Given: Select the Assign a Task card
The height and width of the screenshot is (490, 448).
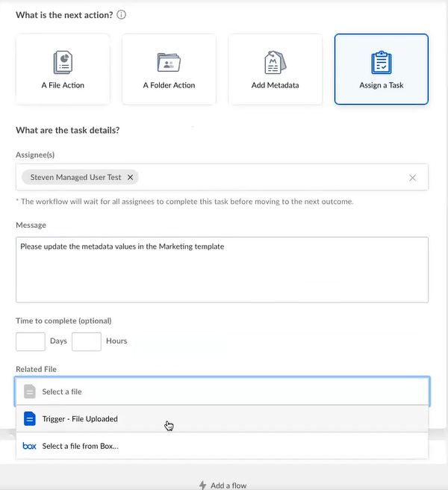Looking at the screenshot, I should [381, 69].
